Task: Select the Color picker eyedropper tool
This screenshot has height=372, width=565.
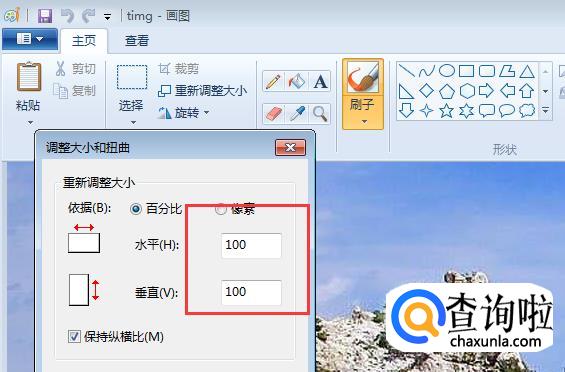Action: (297, 114)
